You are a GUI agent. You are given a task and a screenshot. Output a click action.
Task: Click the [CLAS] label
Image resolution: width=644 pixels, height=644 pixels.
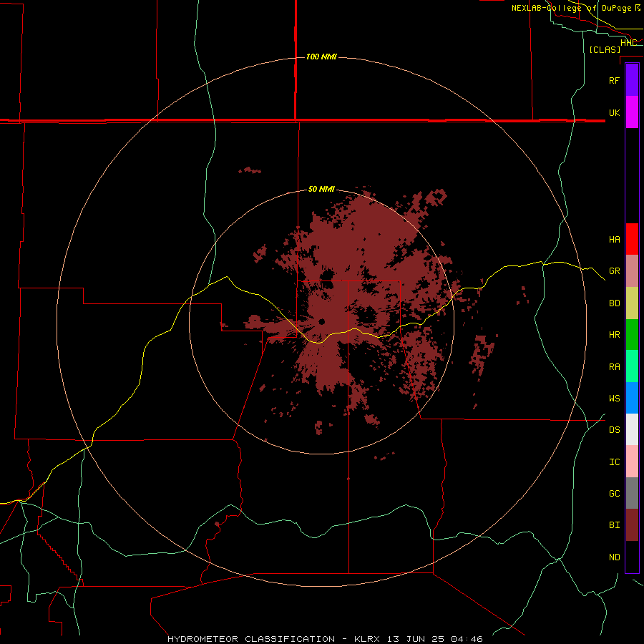605,49
